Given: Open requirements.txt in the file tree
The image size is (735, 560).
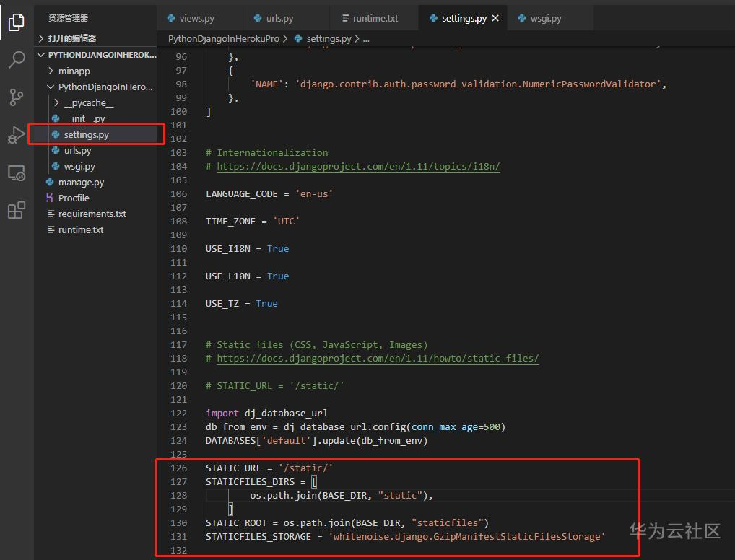Looking at the screenshot, I should click(95, 214).
